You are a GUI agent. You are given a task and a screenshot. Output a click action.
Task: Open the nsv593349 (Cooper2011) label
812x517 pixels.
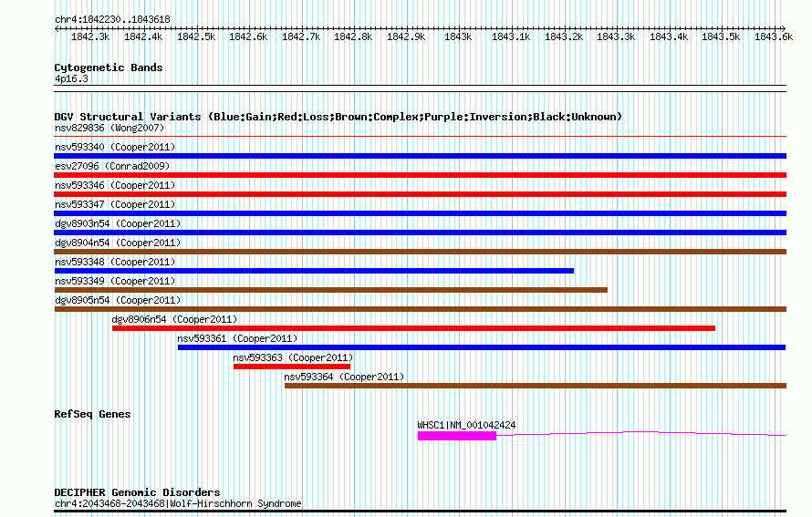115,281
